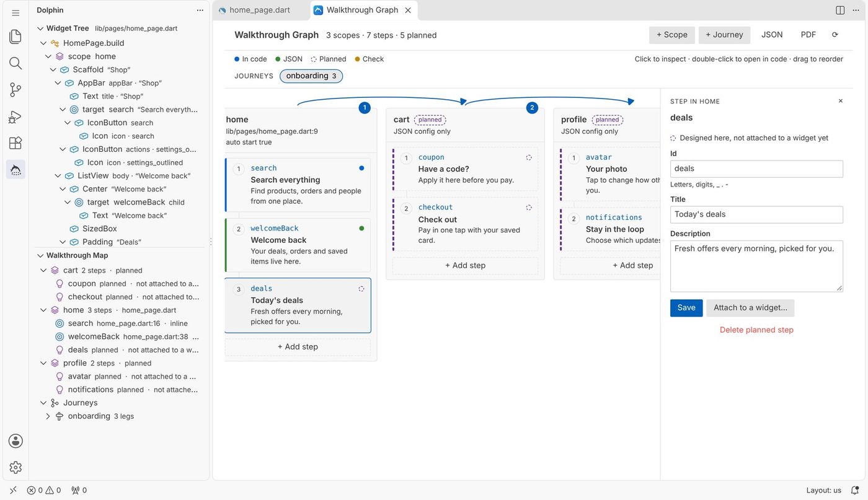Image resolution: width=868 pixels, height=500 pixels.
Task: Add step to the home scope
Action: (298, 347)
